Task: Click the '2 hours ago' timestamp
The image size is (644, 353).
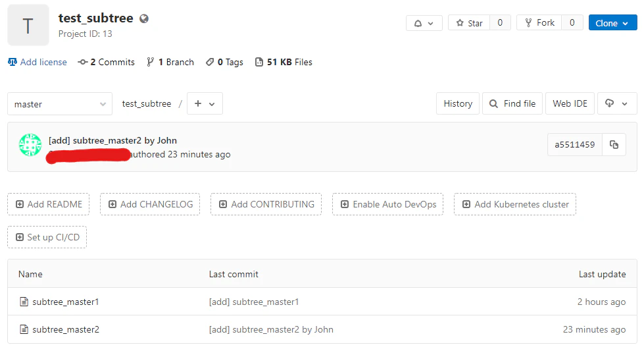Action: pyautogui.click(x=601, y=302)
